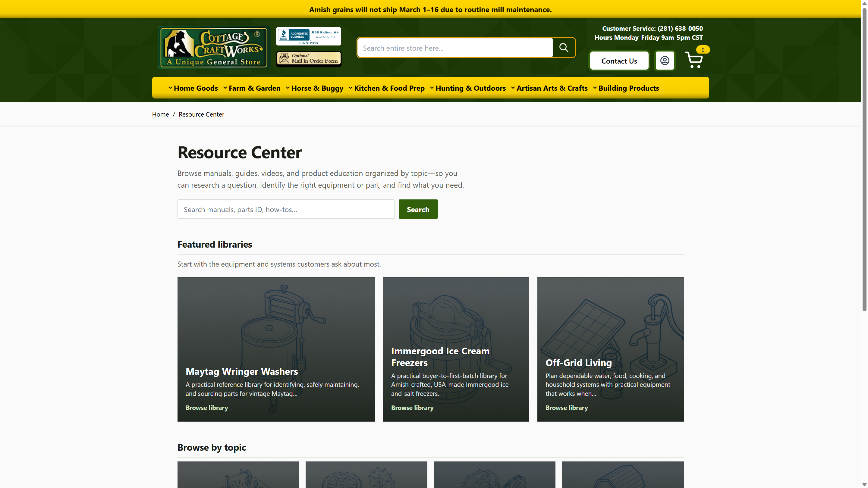Screen dimensions: 868x488
Task: Click the Cottage Craft Works store logo
Action: (x=214, y=48)
